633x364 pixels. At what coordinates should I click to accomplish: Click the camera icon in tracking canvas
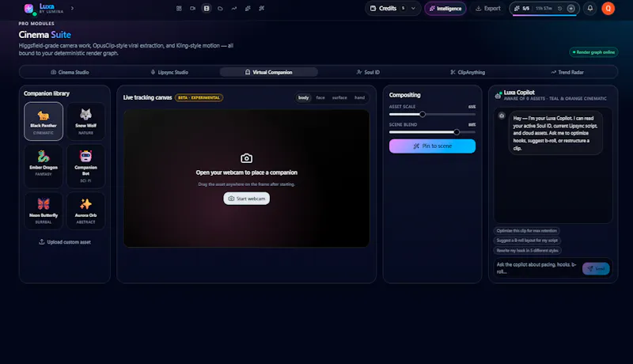pos(246,158)
